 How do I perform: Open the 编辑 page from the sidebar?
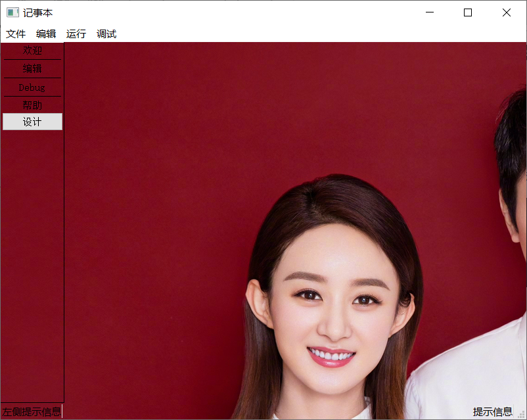(x=32, y=69)
